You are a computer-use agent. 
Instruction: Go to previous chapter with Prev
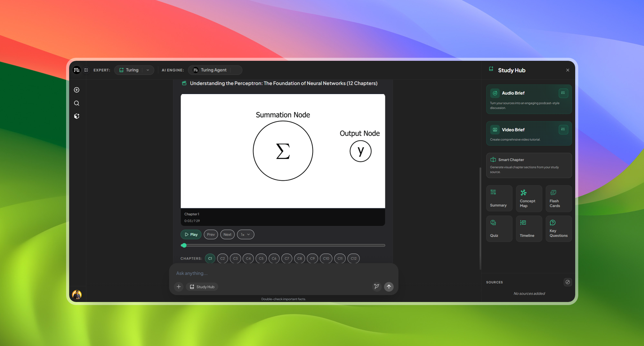(211, 234)
